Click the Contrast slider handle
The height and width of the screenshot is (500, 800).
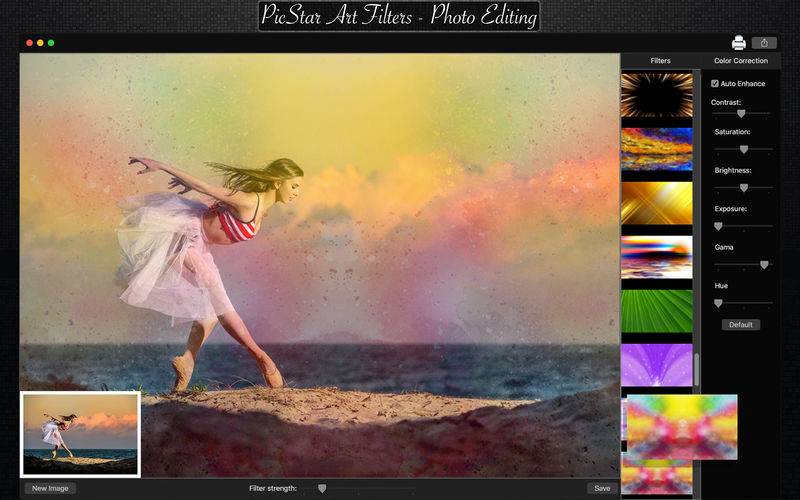[x=741, y=114]
